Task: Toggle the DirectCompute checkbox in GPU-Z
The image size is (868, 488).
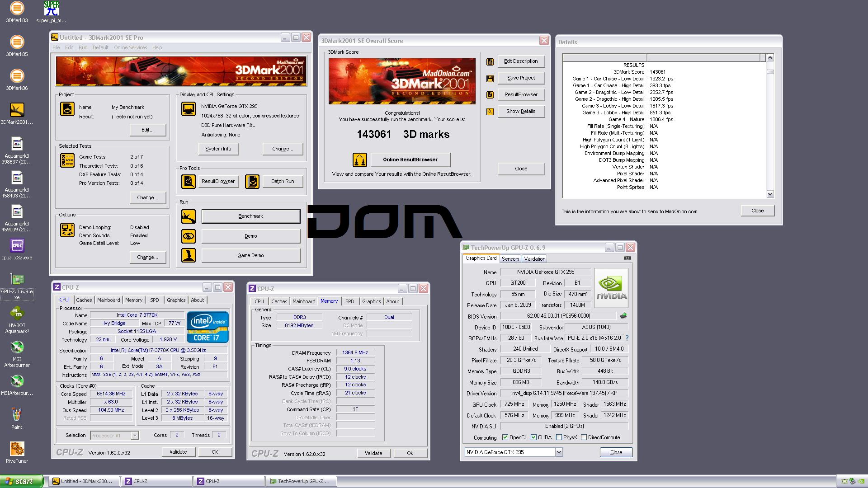Action: 584,437
